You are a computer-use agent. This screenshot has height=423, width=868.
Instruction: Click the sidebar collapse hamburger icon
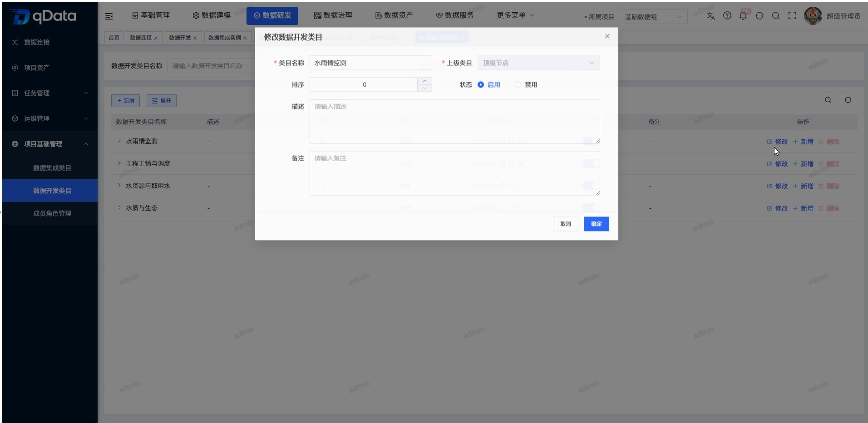coord(109,16)
